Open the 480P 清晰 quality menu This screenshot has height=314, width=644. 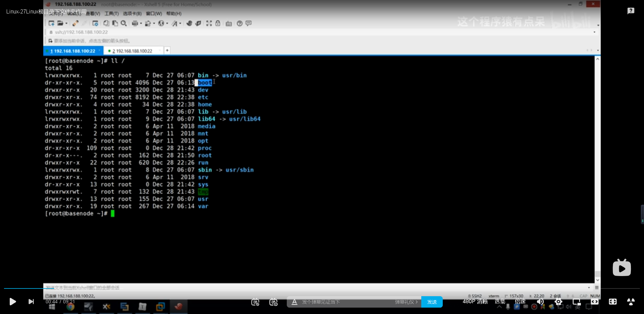(475, 302)
